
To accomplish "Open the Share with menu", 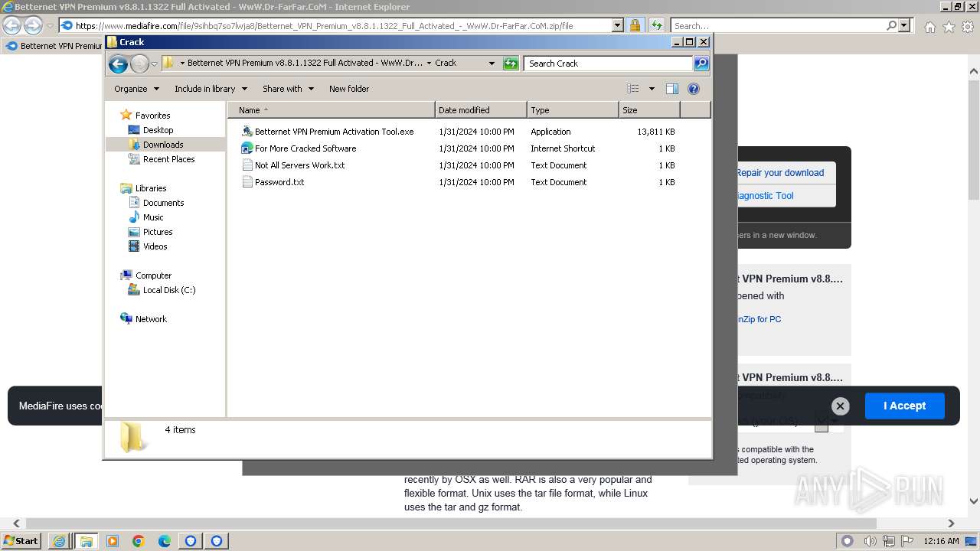I will 288,89.
